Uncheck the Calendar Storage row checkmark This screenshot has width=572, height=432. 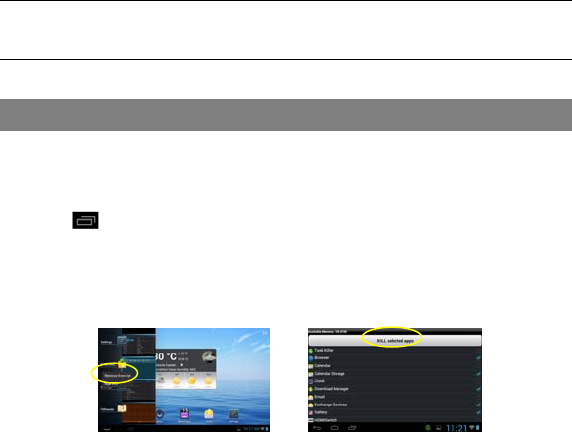click(x=478, y=374)
